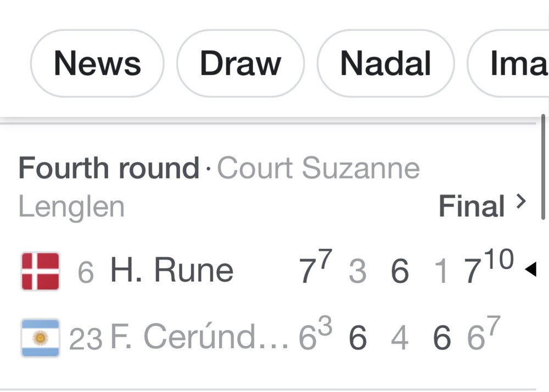Click Rune's seed number 6
Viewport: 549px width, 392px height.
[x=86, y=272]
